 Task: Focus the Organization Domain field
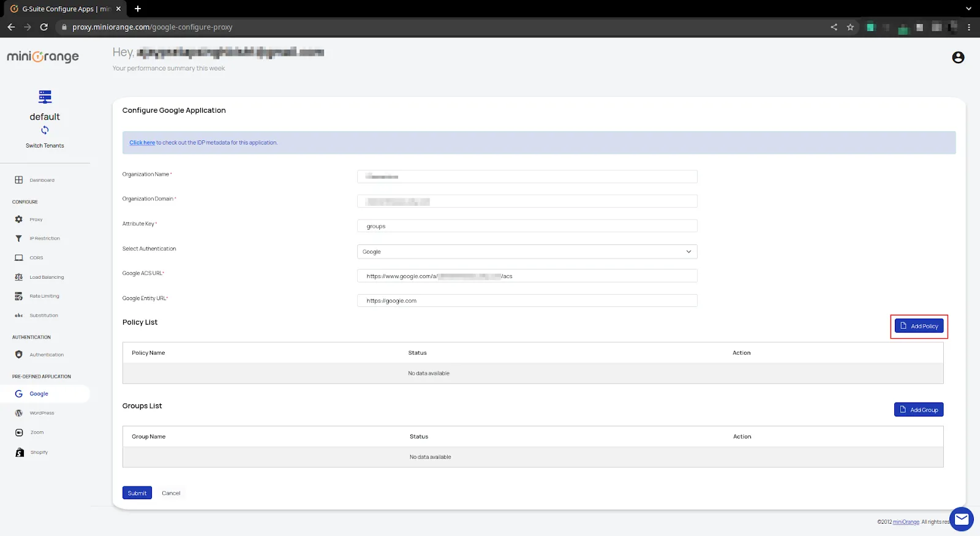[x=527, y=202]
